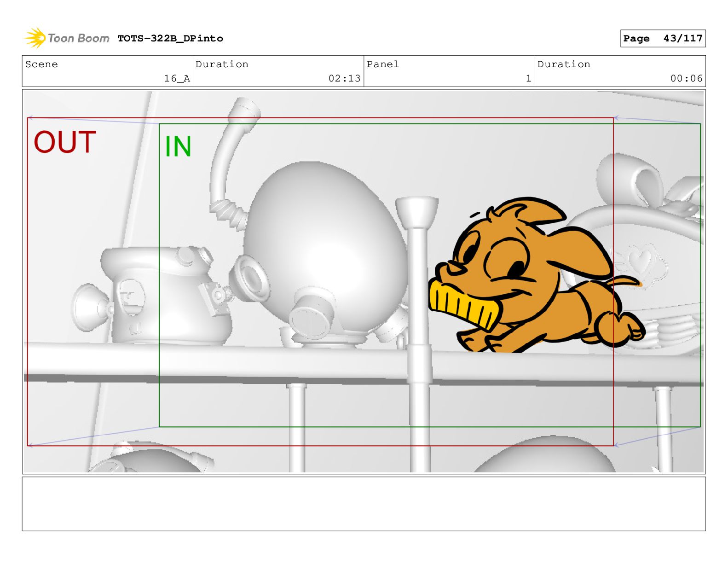Click the Page 43/117 indicator

tap(663, 39)
